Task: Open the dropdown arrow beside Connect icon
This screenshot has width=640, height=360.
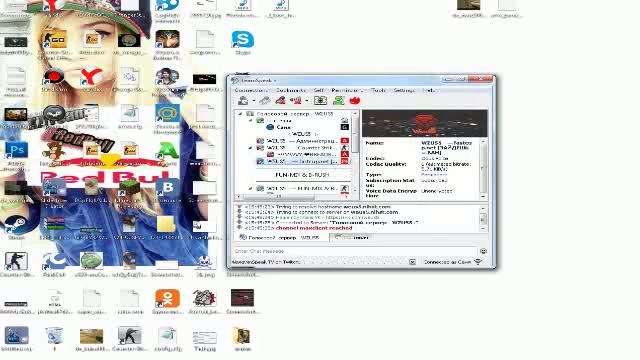Action: coord(253,101)
